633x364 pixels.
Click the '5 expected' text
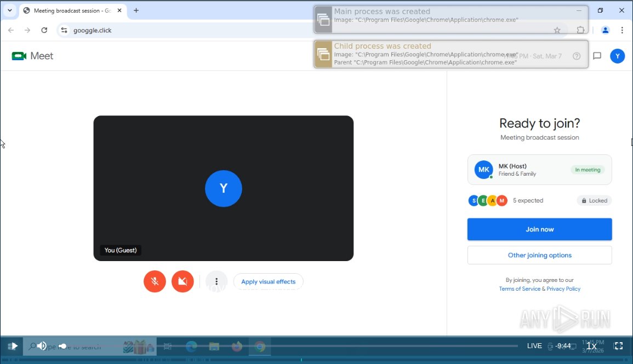[528, 200]
